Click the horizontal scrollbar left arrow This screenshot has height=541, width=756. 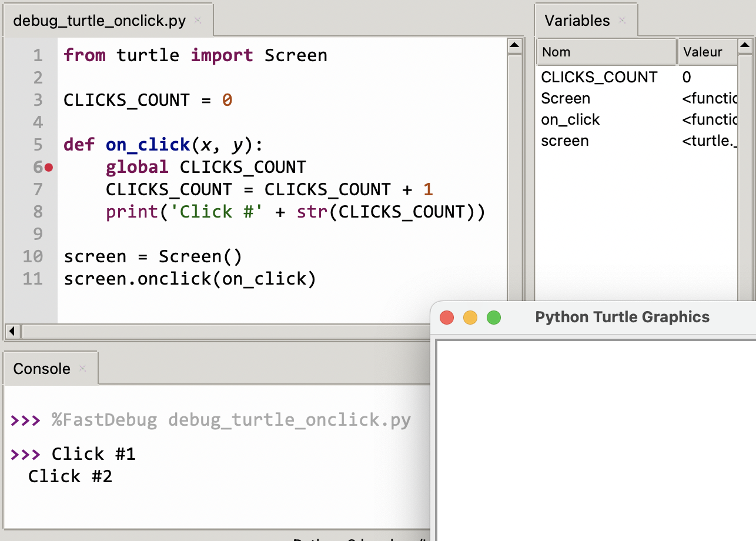click(x=12, y=331)
